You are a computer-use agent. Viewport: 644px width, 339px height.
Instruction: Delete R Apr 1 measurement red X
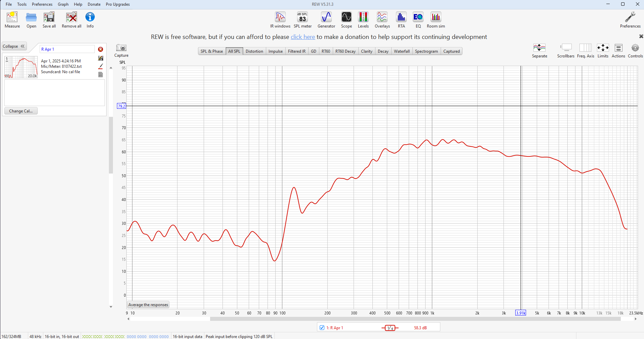pyautogui.click(x=100, y=49)
